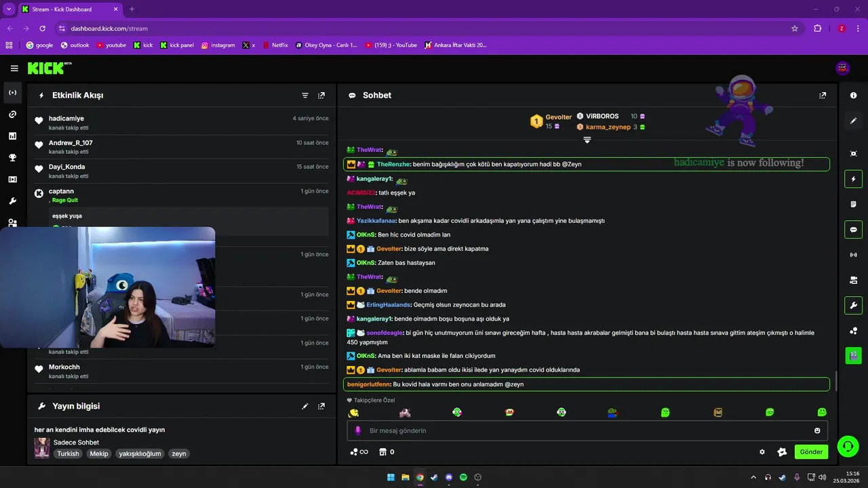The image size is (868, 488).
Task: Edit the Yayın bilgisi stream info
Action: [305, 406]
